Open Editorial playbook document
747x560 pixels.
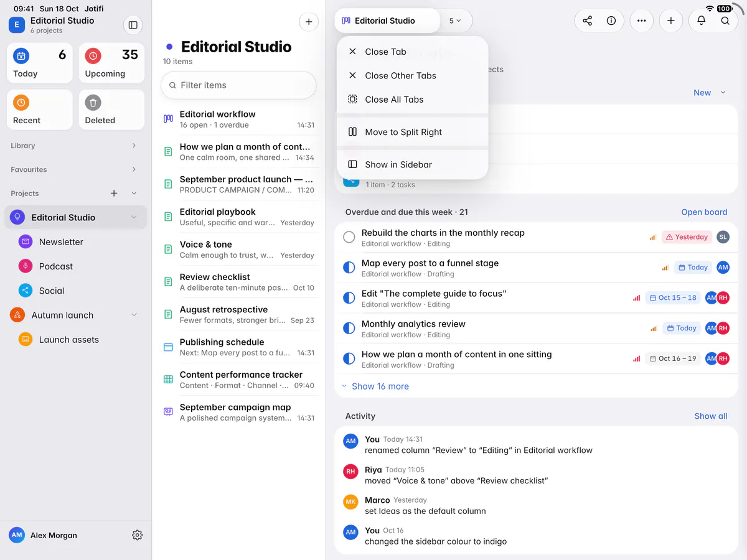[239, 217]
